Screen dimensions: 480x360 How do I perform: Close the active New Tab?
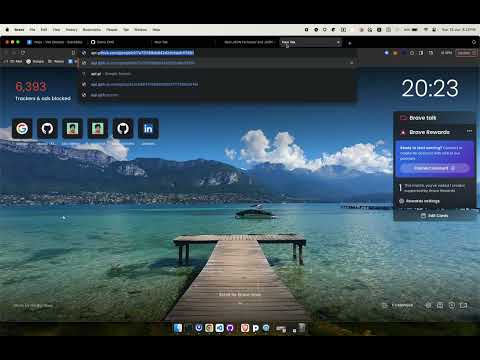tap(338, 42)
